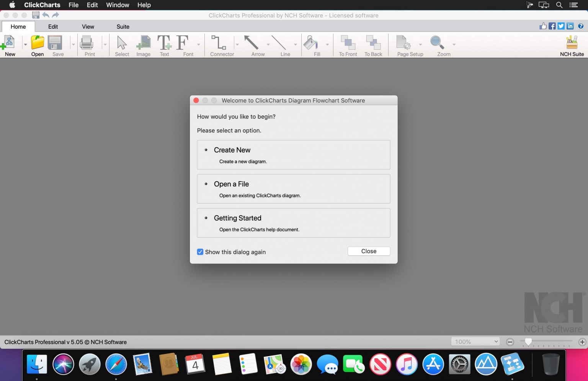This screenshot has width=588, height=381.
Task: Open Page Setup from the toolbar
Action: coord(403,43)
